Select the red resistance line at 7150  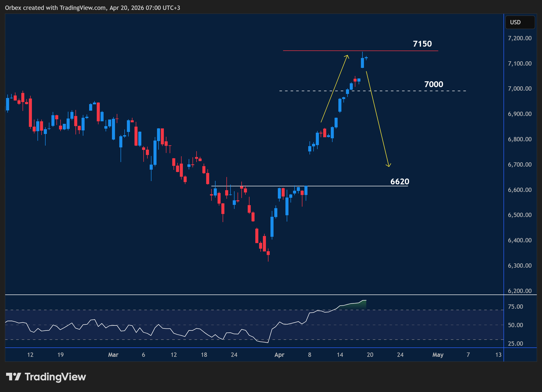tap(355, 50)
